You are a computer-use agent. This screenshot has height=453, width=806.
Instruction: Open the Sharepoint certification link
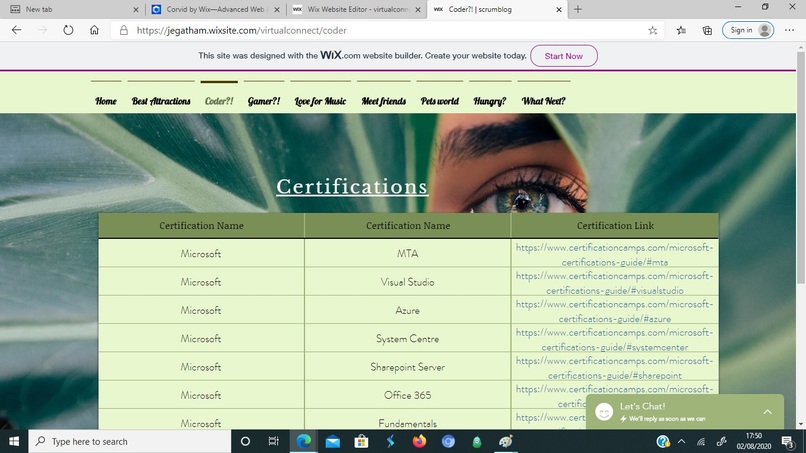[614, 368]
